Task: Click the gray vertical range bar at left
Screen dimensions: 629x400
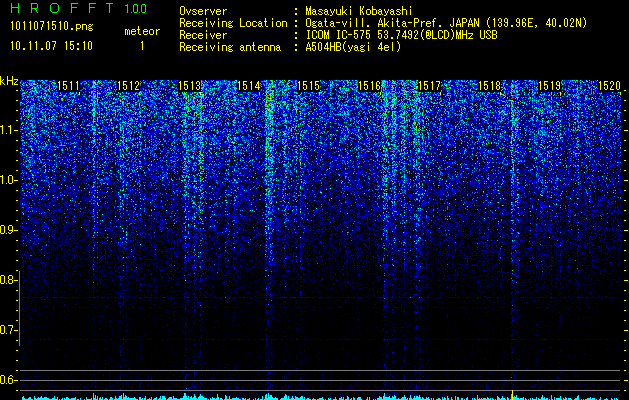Action: [20, 308]
